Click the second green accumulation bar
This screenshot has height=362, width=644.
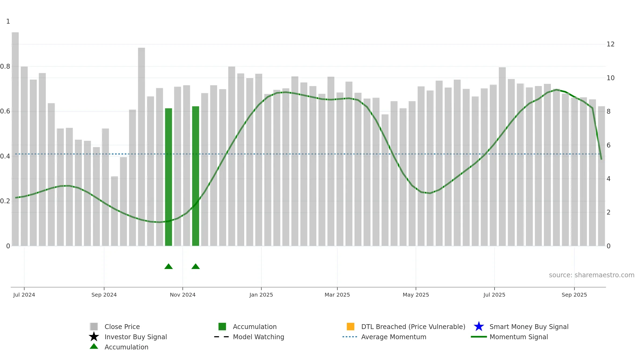coord(196,176)
